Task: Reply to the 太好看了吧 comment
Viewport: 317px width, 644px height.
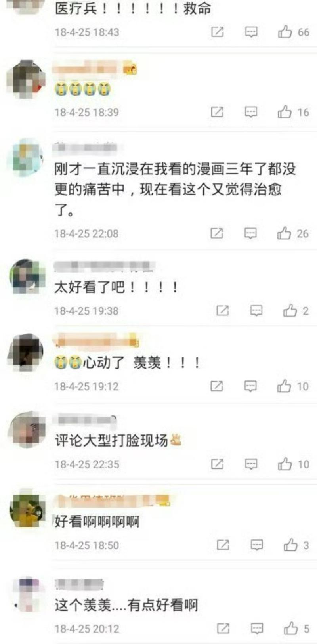Action: [256, 311]
